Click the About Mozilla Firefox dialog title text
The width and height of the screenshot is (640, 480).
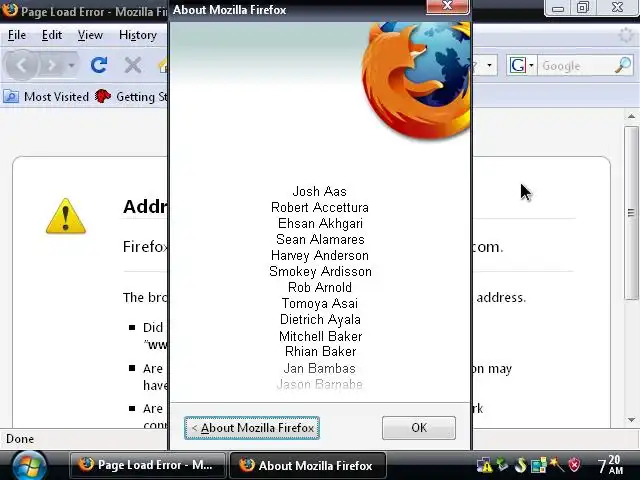pos(229,10)
